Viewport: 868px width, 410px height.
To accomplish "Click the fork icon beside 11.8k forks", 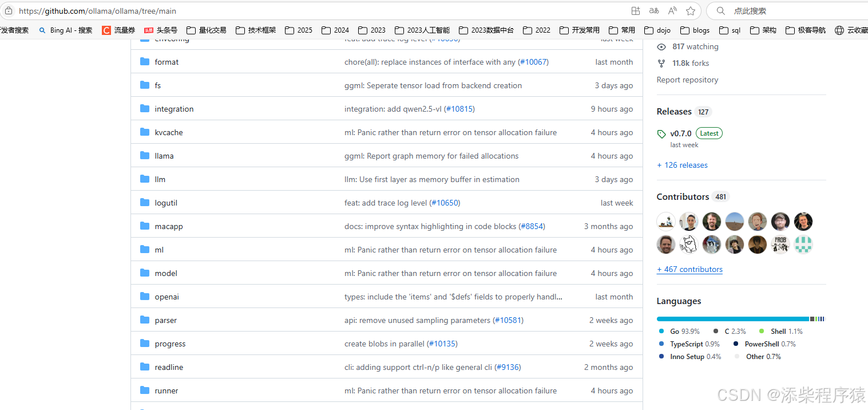I will click(x=661, y=64).
